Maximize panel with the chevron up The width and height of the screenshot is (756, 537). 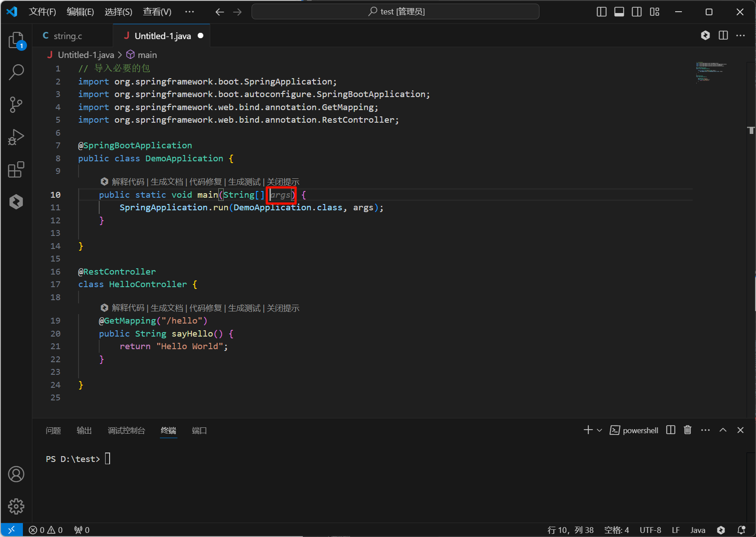point(723,430)
